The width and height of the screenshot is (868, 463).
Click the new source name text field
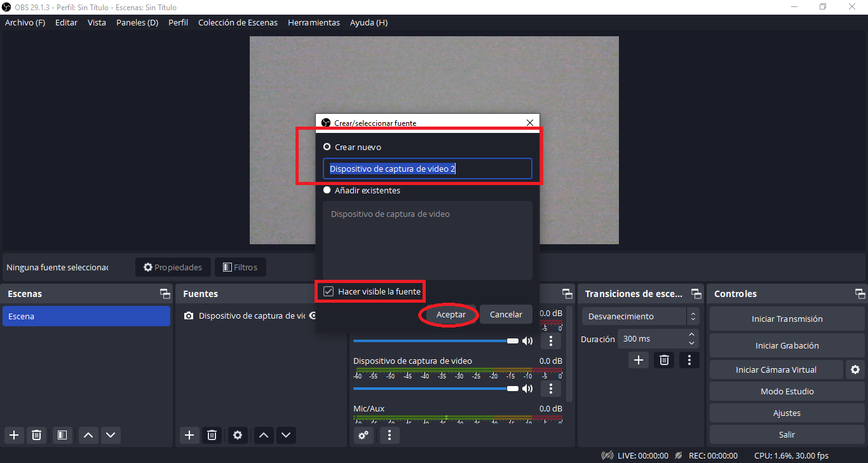click(x=427, y=169)
